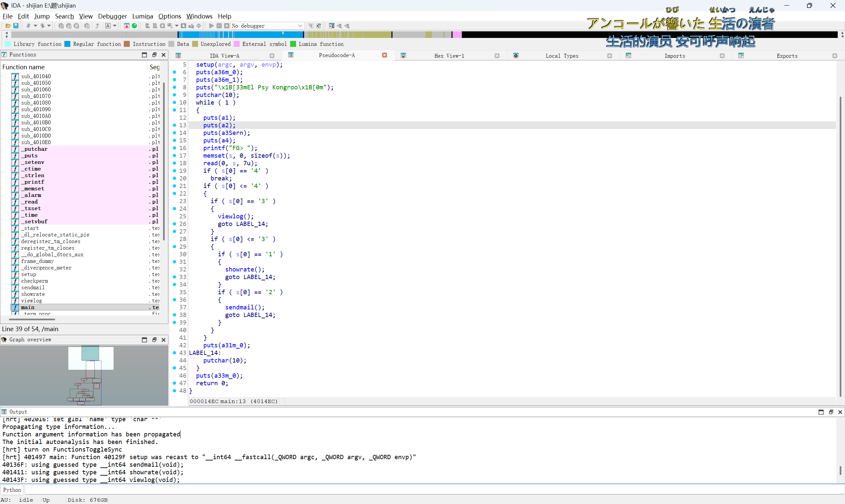This screenshot has width=845, height=504.
Task: Click the up arrow jump toolbar icon
Action: coord(97,26)
